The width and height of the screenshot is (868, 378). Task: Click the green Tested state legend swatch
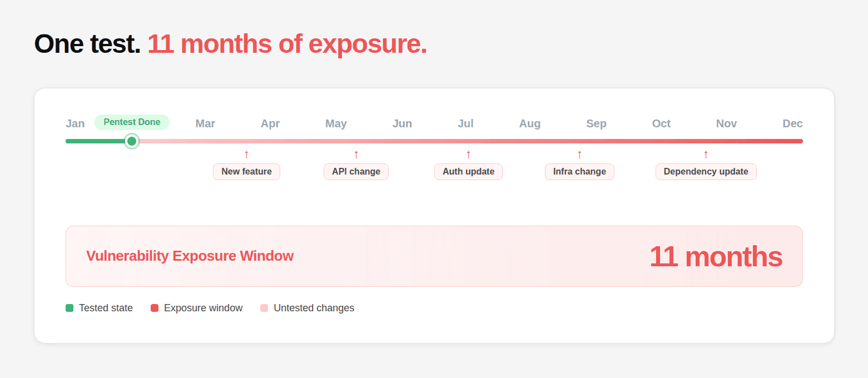coord(70,308)
